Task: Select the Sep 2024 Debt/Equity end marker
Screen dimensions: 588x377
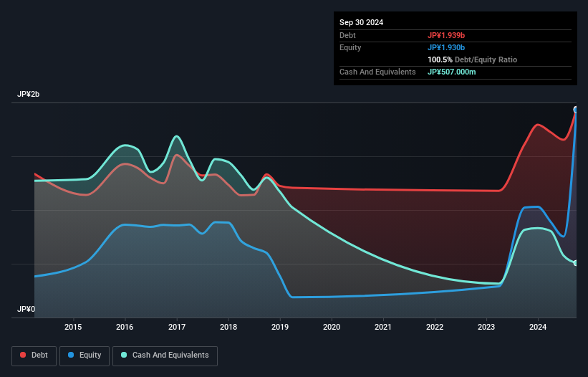Action: [576, 110]
